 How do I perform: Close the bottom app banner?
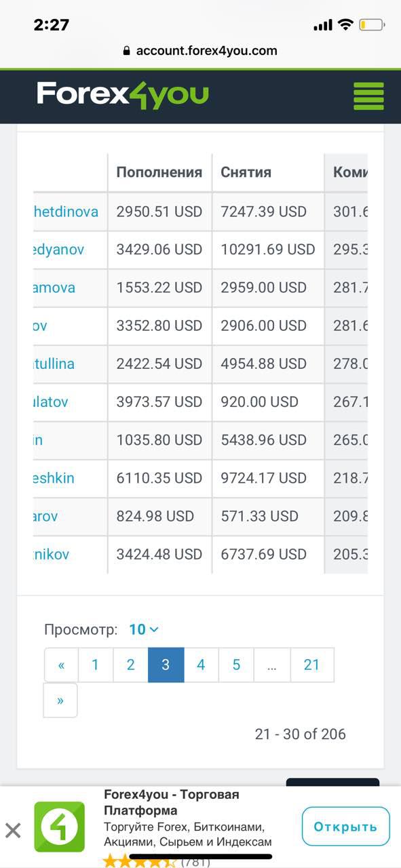13,830
